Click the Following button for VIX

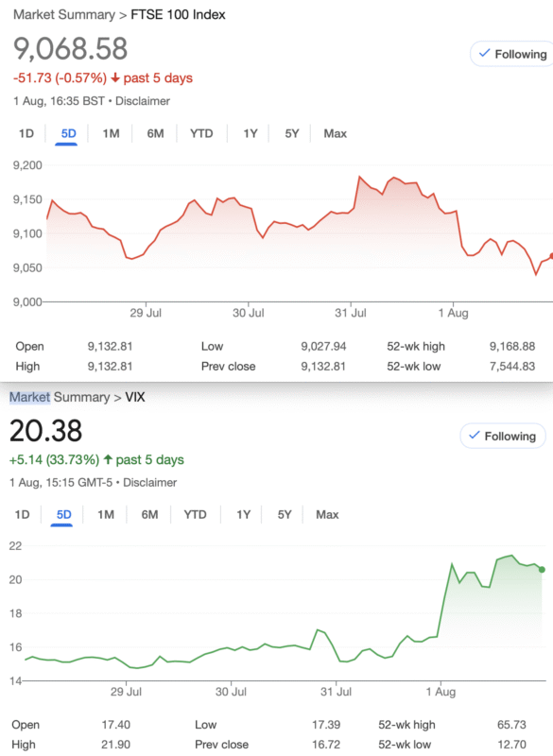503,436
